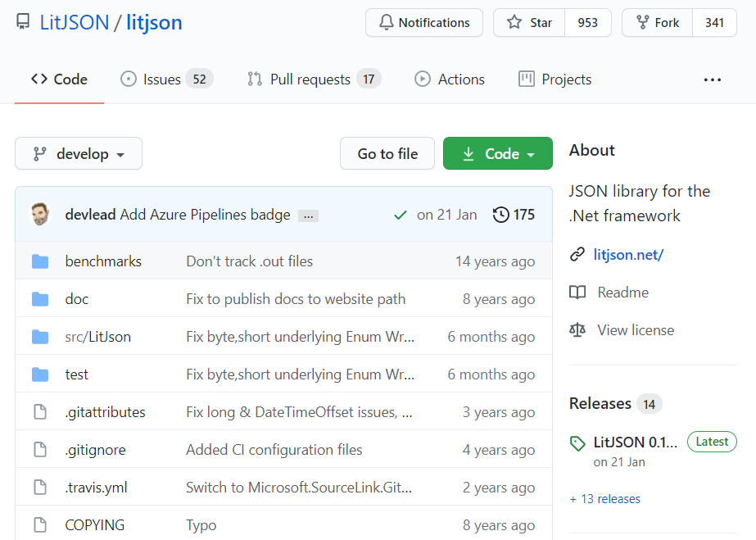Click devlead's avatar thumbnail
The height and width of the screenshot is (540, 756).
(40, 214)
